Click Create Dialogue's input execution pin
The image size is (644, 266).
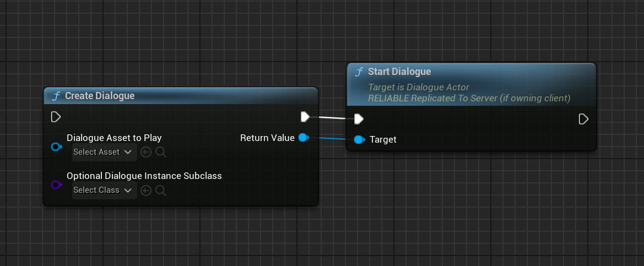[56, 117]
